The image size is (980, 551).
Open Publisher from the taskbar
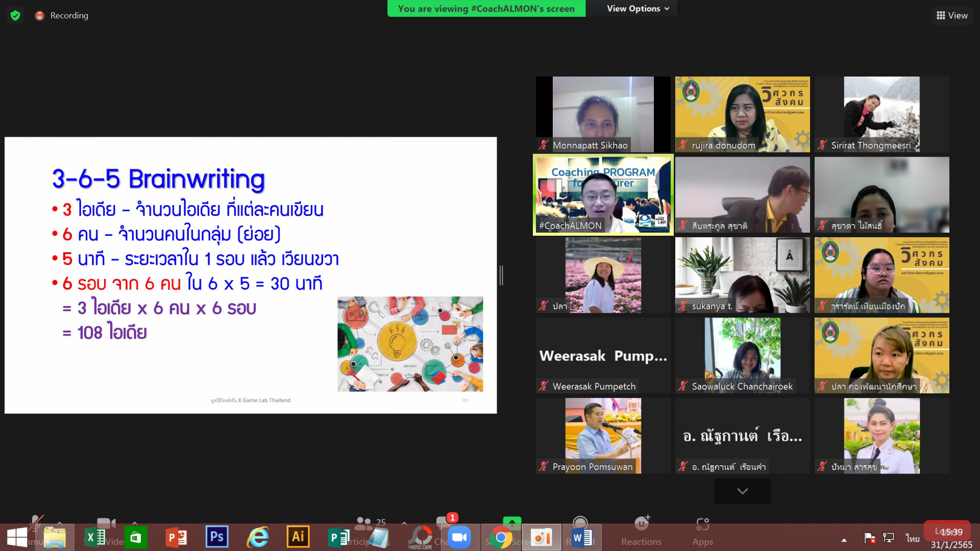click(x=338, y=537)
